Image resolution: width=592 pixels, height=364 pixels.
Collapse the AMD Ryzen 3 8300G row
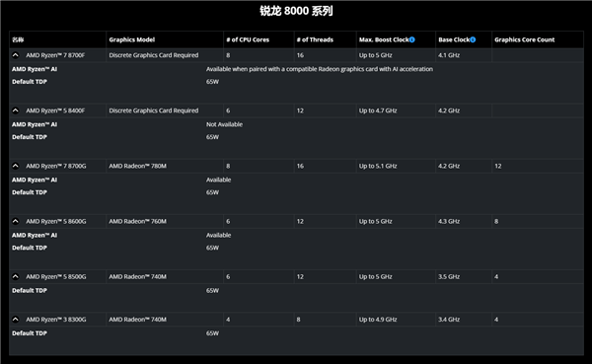click(x=16, y=320)
